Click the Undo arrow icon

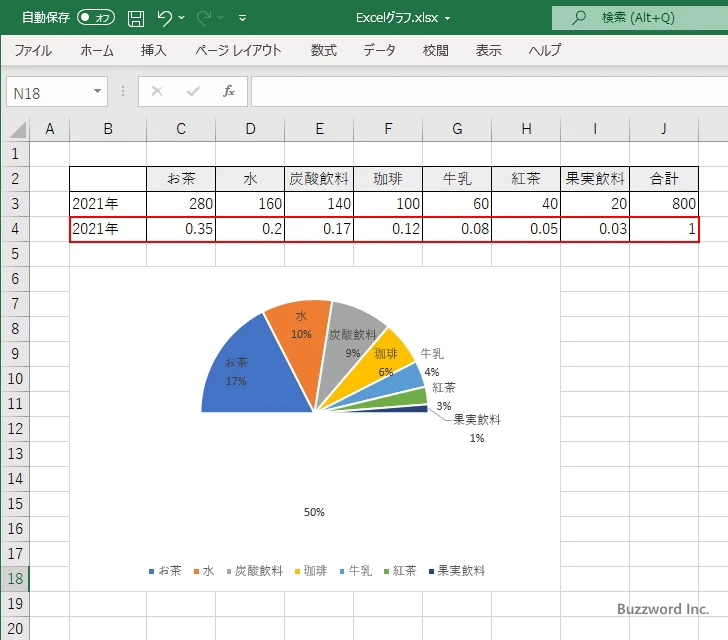coord(164,18)
